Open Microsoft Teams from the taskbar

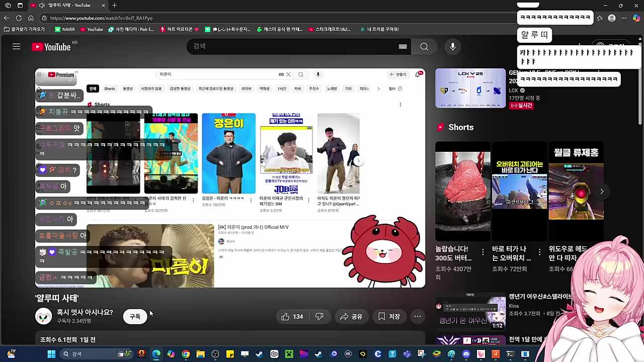(407, 354)
